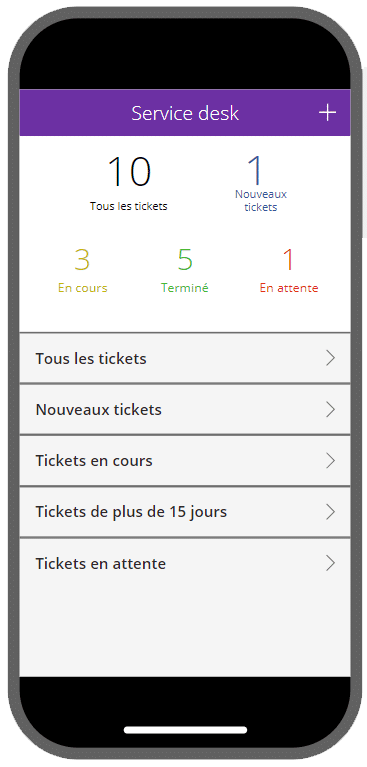Click the red number 1 En attente
This screenshot has height=767, width=367.
pos(289,259)
